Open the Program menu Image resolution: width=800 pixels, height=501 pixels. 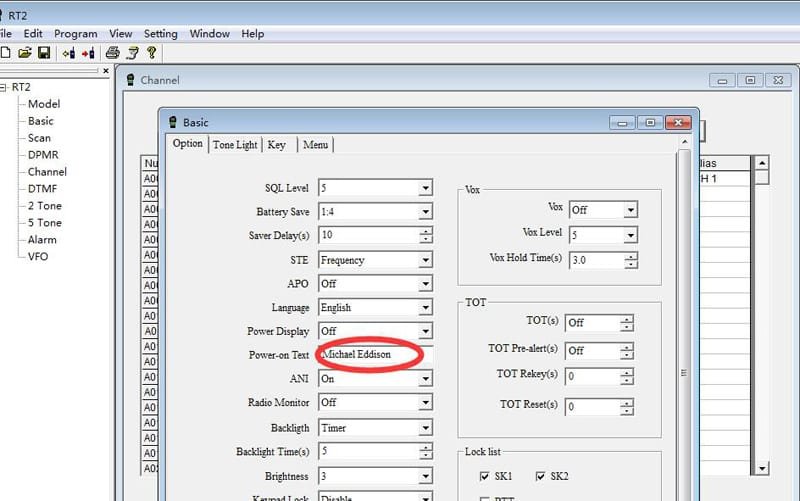pyautogui.click(x=76, y=34)
